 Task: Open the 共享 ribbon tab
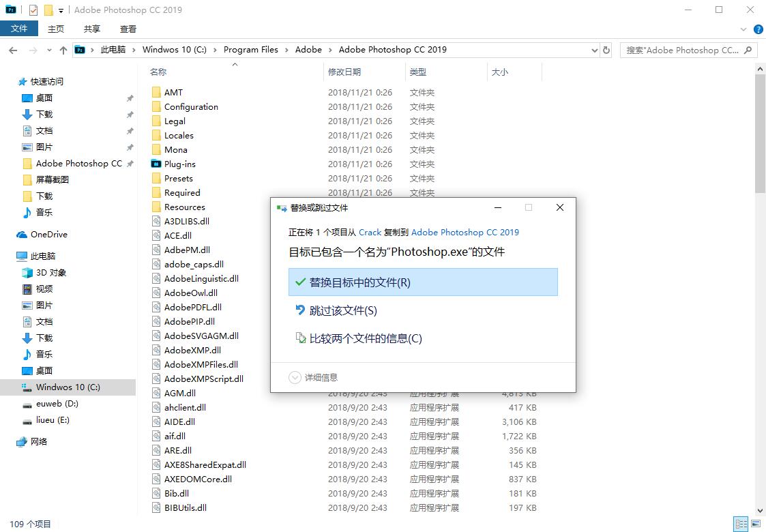pos(92,29)
